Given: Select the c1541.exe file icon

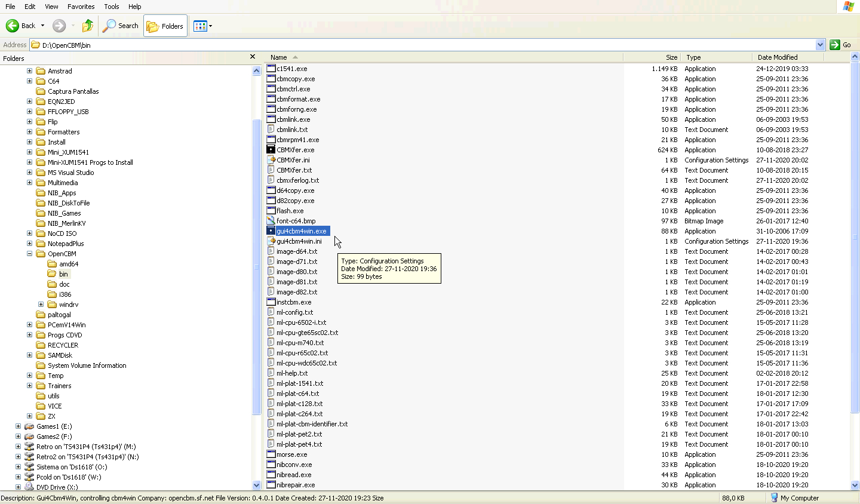Looking at the screenshot, I should pos(271,69).
